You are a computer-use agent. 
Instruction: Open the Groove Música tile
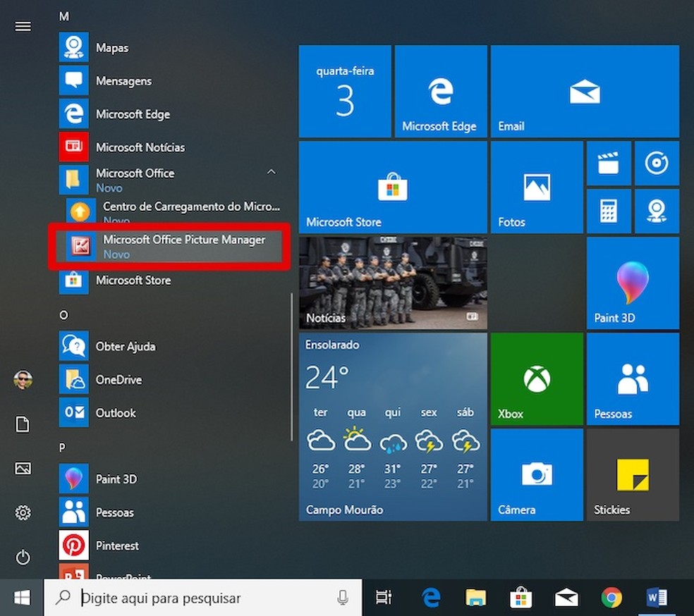(x=657, y=164)
